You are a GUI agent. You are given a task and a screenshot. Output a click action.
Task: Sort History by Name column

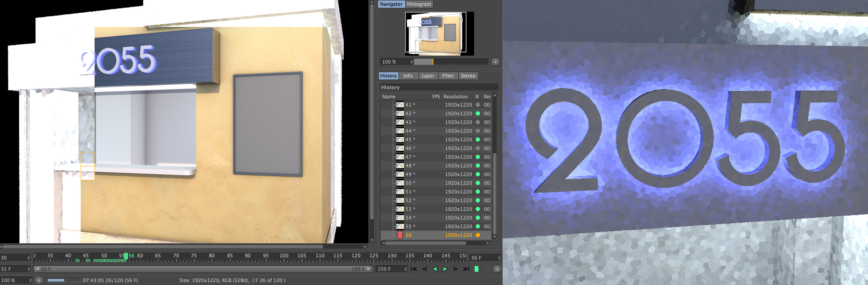click(x=405, y=96)
